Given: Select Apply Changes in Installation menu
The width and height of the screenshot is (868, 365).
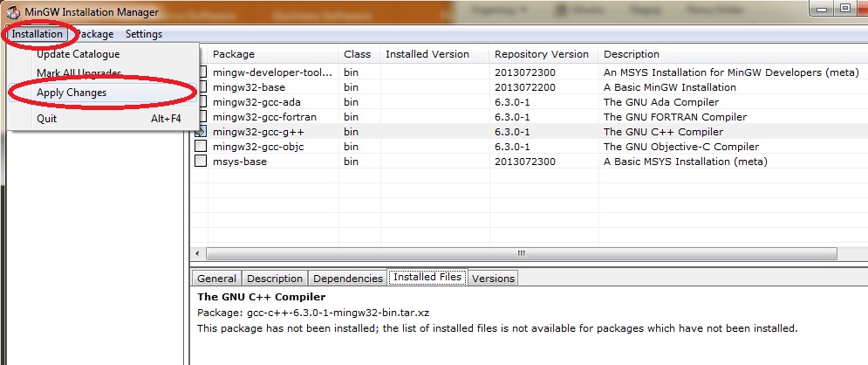Looking at the screenshot, I should pos(102,93).
